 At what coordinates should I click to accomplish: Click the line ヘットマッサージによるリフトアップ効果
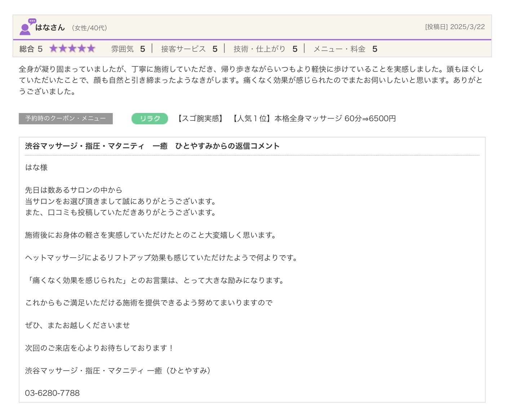point(162,258)
